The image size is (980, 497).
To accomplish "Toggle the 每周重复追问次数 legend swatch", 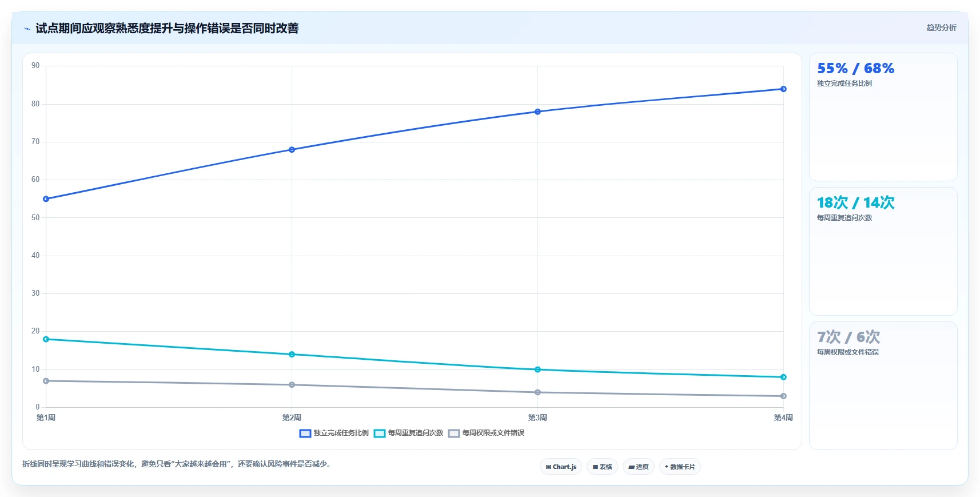I will (380, 434).
